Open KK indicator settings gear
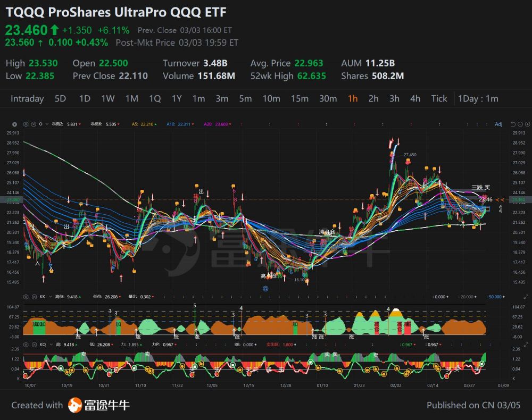 pyautogui.click(x=26, y=297)
